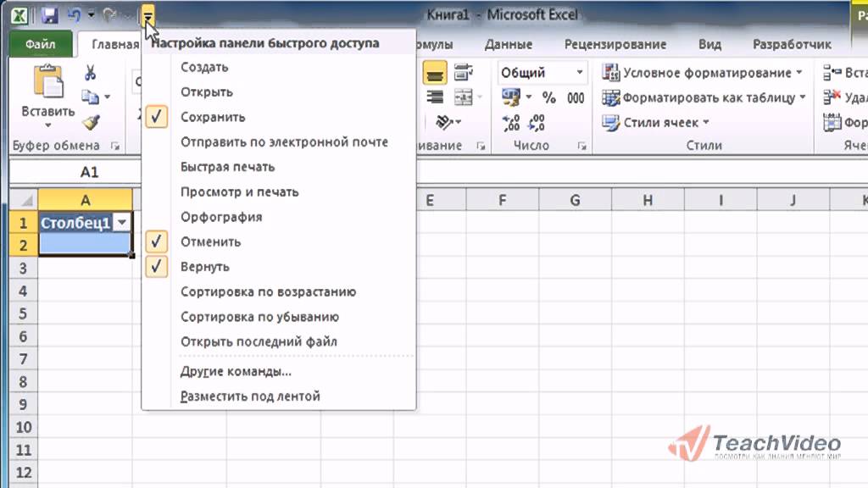
Task: Click the increase decimal icon
Action: pos(511,122)
